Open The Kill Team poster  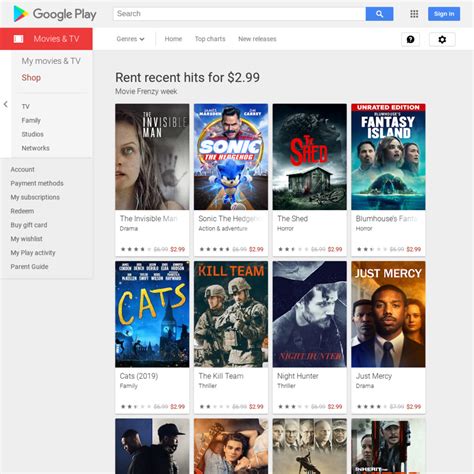[231, 314]
